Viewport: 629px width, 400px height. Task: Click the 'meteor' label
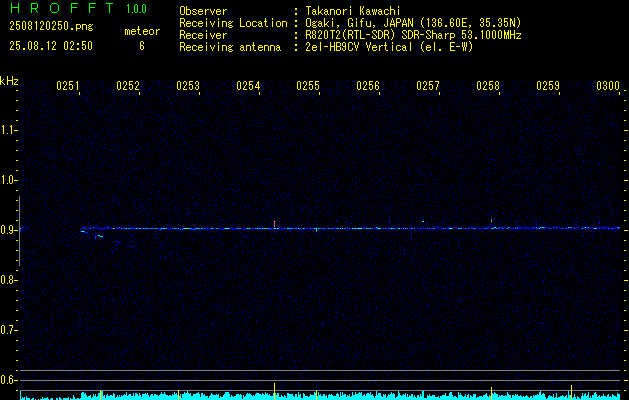click(x=142, y=31)
